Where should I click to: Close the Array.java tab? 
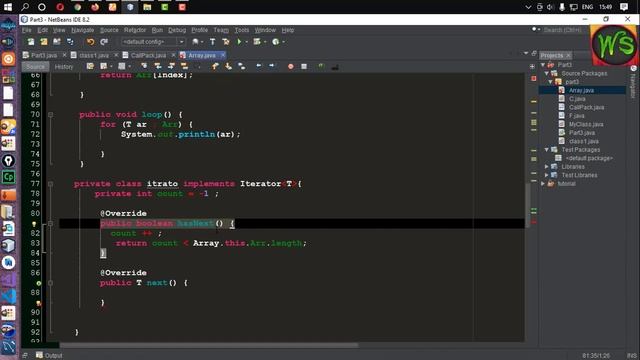coord(223,55)
